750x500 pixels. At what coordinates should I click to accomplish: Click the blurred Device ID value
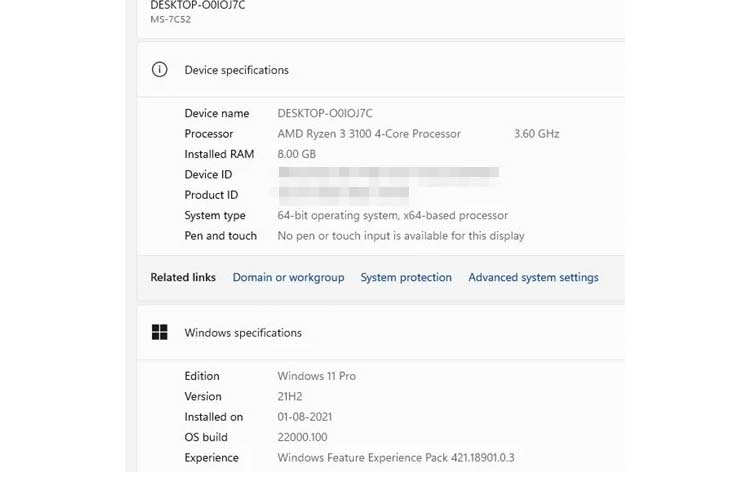[388, 172]
